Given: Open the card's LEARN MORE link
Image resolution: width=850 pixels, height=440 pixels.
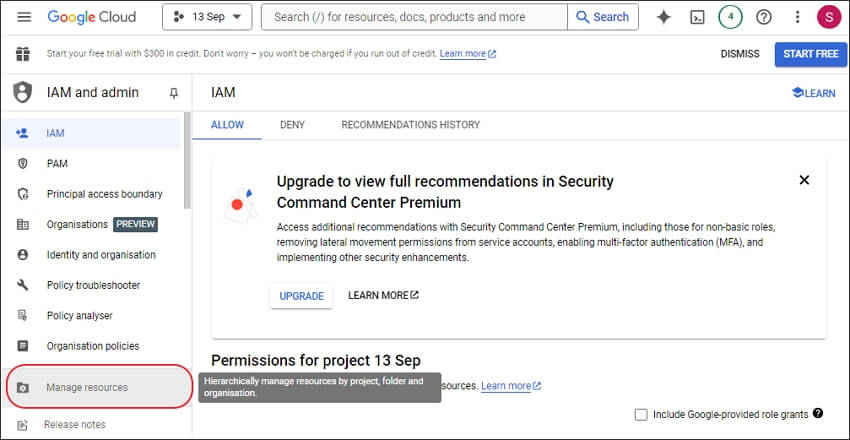Looking at the screenshot, I should pyautogui.click(x=383, y=295).
